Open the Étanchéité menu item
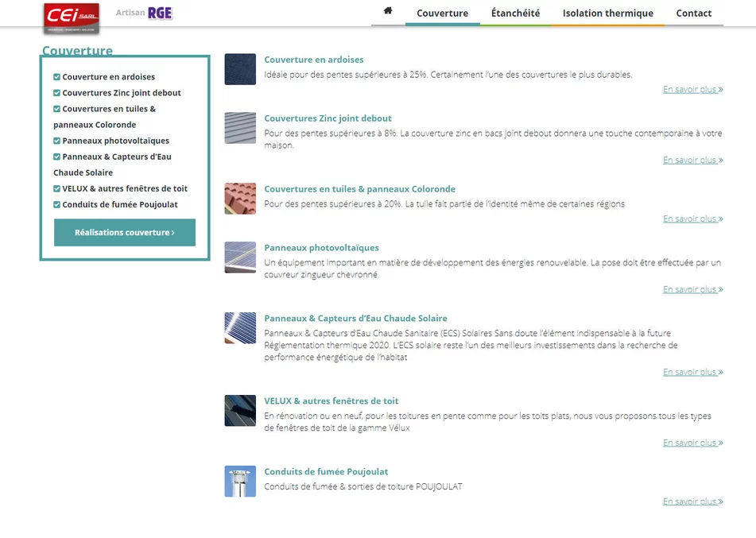This screenshot has width=756, height=538. coord(515,14)
